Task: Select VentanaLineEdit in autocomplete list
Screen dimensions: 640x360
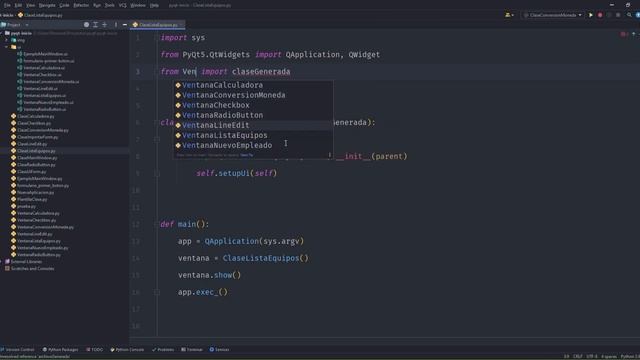Action: pyautogui.click(x=253, y=125)
